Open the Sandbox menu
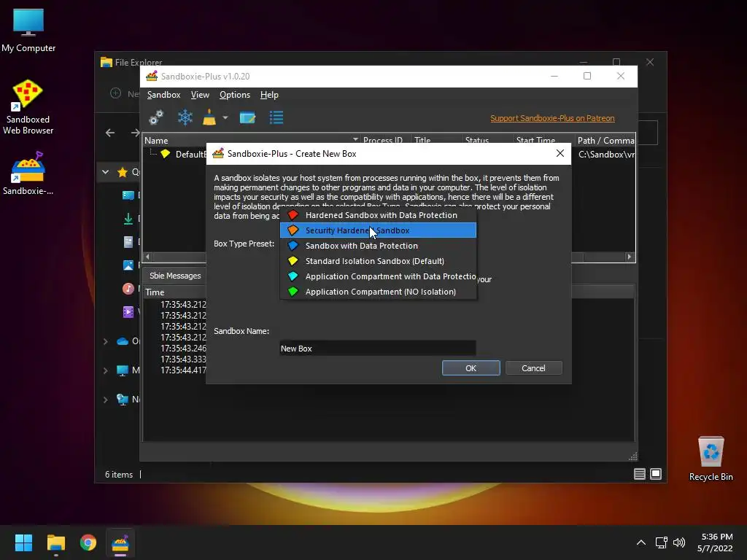This screenshot has height=560, width=747. [163, 95]
